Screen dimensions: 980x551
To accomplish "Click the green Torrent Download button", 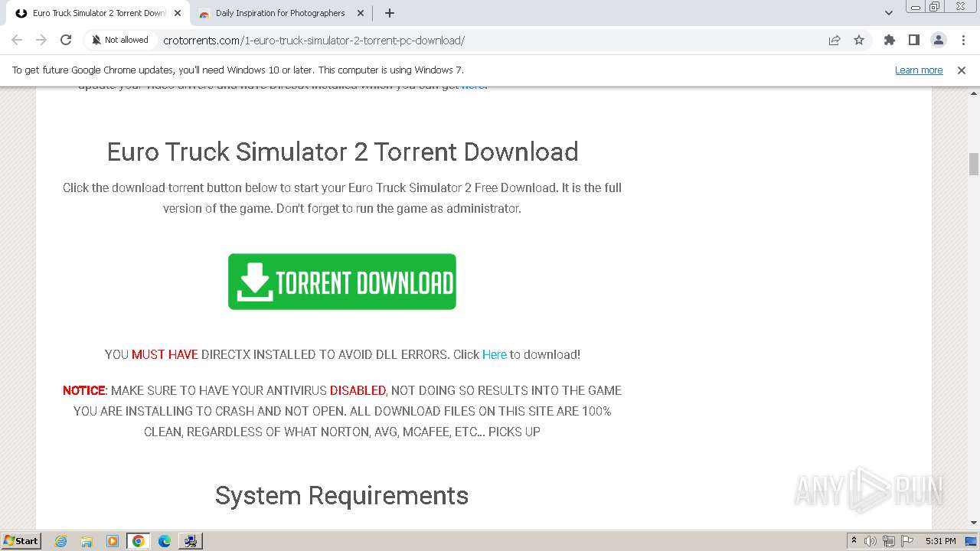I will (342, 282).
